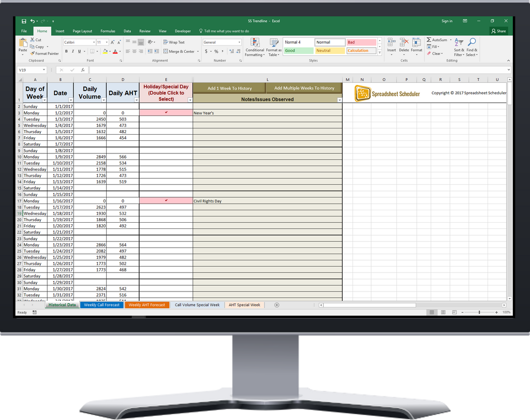Viewport: 530px width, 420px height.
Task: Click the insert function fx icon
Action: pyautogui.click(x=83, y=70)
